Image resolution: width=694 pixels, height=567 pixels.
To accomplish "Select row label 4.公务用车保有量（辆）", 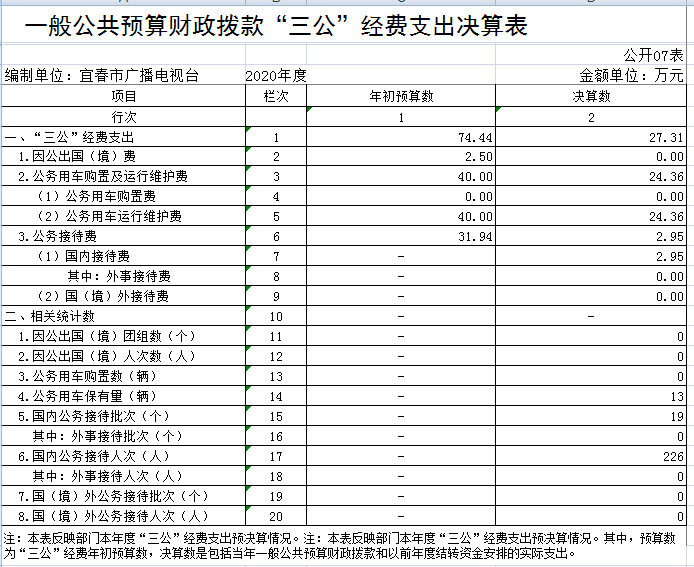I will pyautogui.click(x=88, y=396).
